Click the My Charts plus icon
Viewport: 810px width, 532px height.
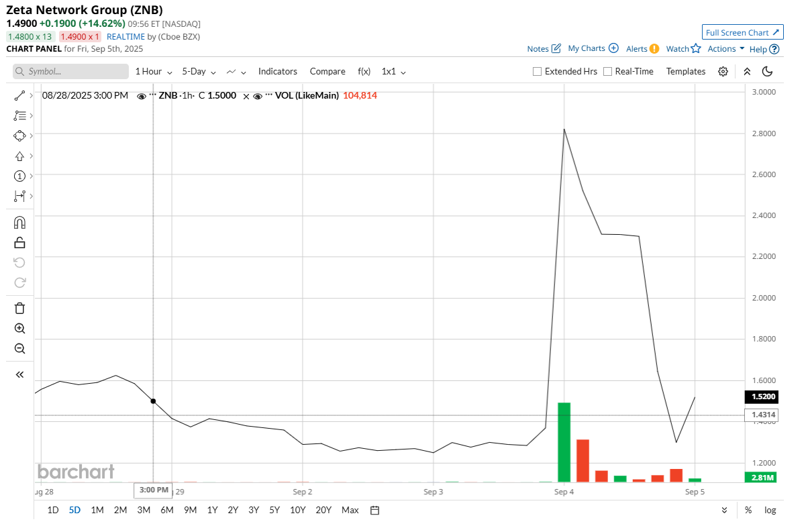click(x=613, y=48)
